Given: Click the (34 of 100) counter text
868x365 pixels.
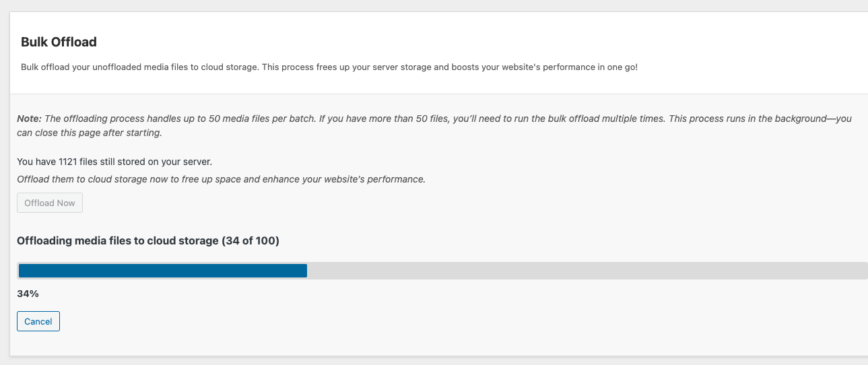Looking at the screenshot, I should click(x=250, y=240).
